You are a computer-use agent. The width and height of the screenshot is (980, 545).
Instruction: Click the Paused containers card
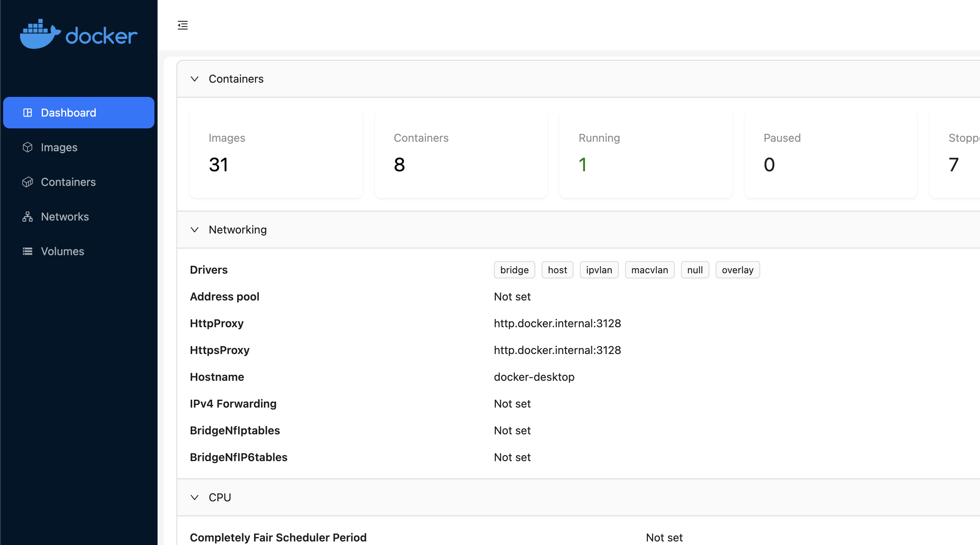[830, 154]
